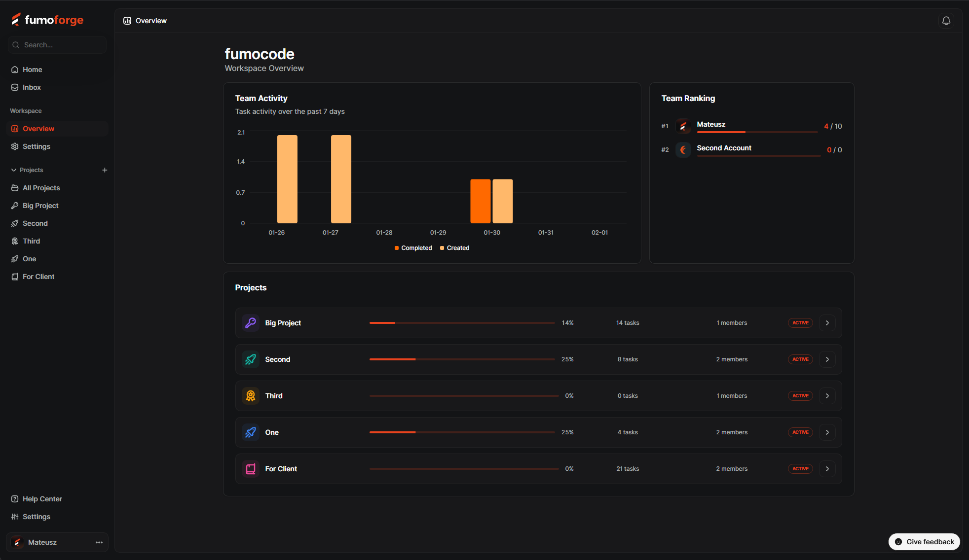Open Big Project using its chevron arrow
This screenshot has height=560, width=969.
[x=827, y=323]
